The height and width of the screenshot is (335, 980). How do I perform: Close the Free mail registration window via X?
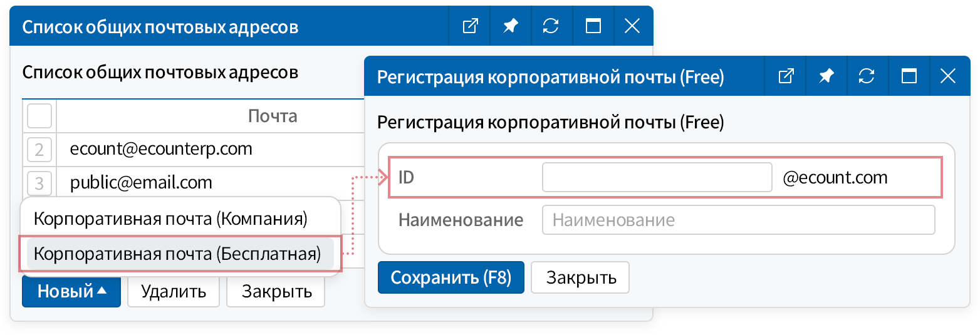pyautogui.click(x=949, y=76)
